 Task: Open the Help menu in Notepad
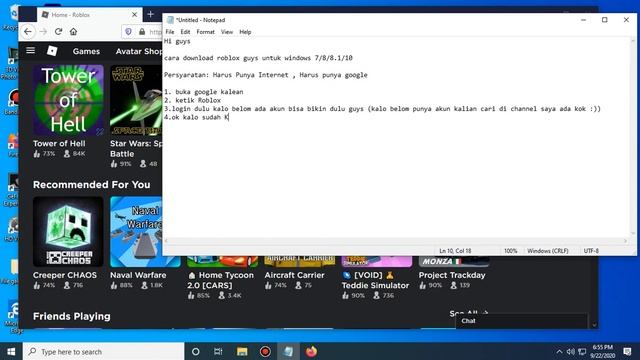coord(245,32)
